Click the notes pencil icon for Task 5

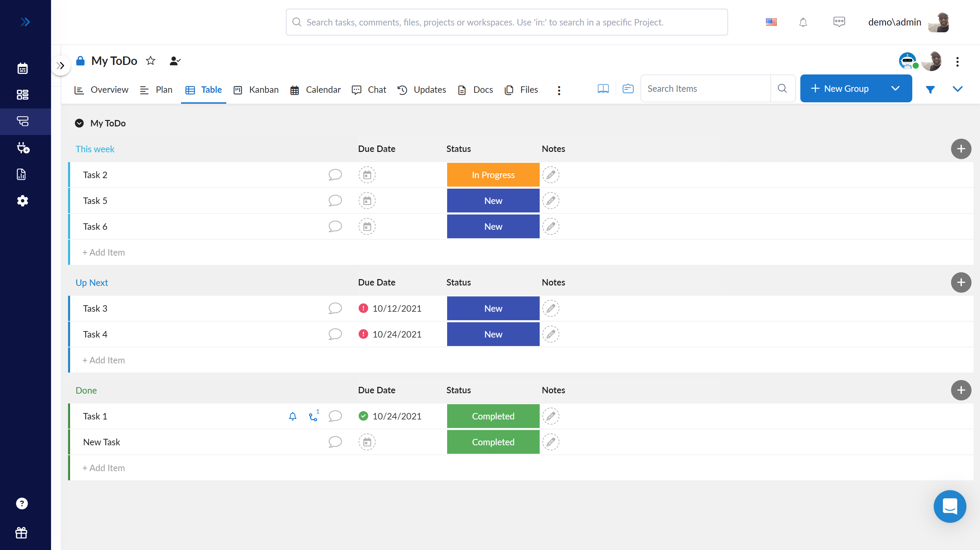click(551, 201)
